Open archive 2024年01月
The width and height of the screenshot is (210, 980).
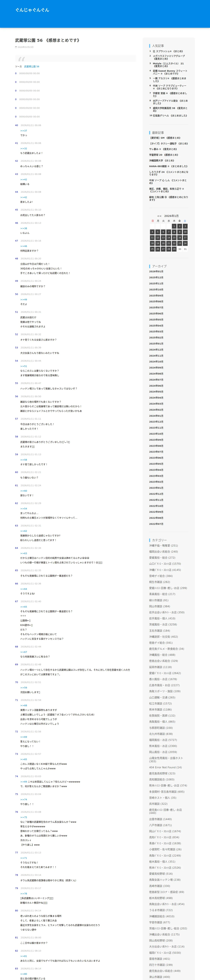[156, 416]
